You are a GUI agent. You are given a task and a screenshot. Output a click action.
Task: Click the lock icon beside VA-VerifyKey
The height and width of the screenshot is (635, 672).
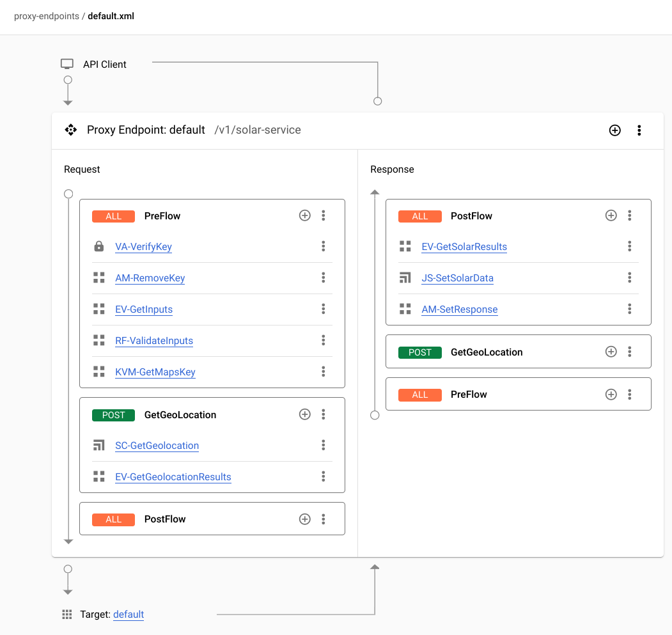99,246
